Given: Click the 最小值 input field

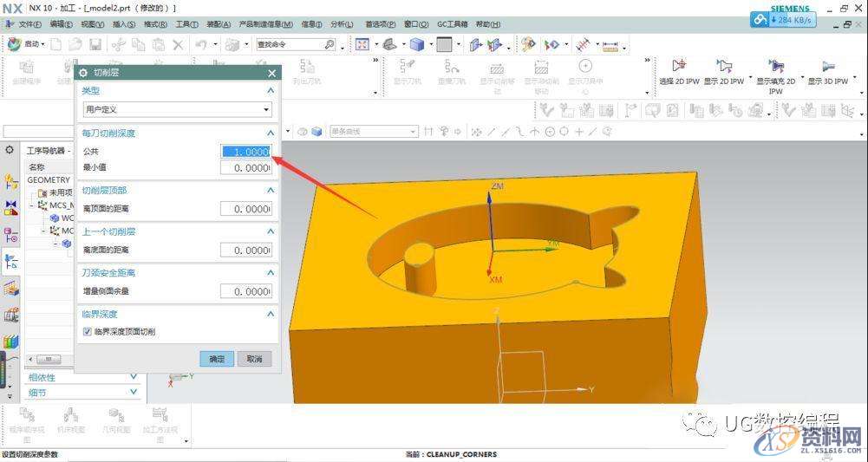Looking at the screenshot, I should (245, 167).
